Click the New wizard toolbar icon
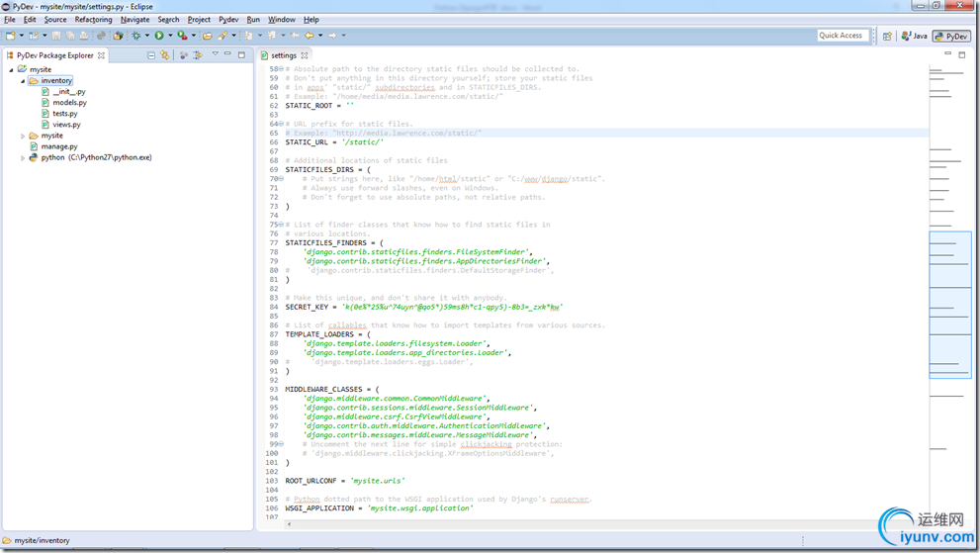This screenshot has width=980, height=553. (x=11, y=36)
